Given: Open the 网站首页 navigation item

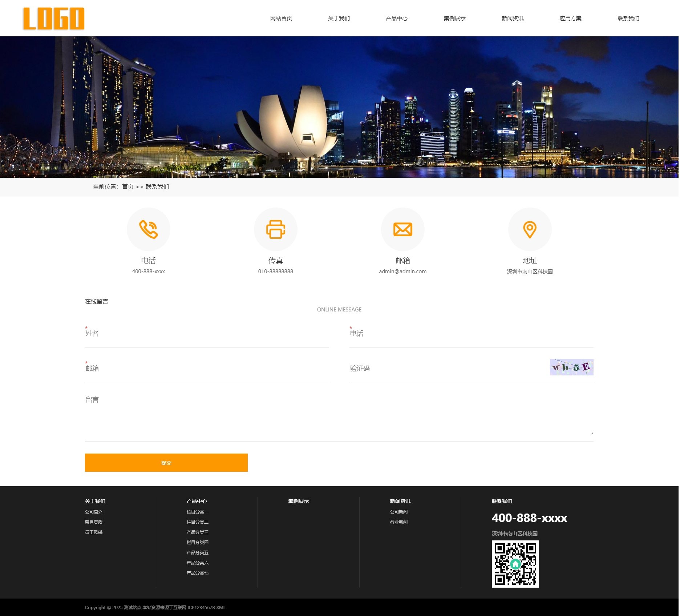Looking at the screenshot, I should (x=281, y=19).
